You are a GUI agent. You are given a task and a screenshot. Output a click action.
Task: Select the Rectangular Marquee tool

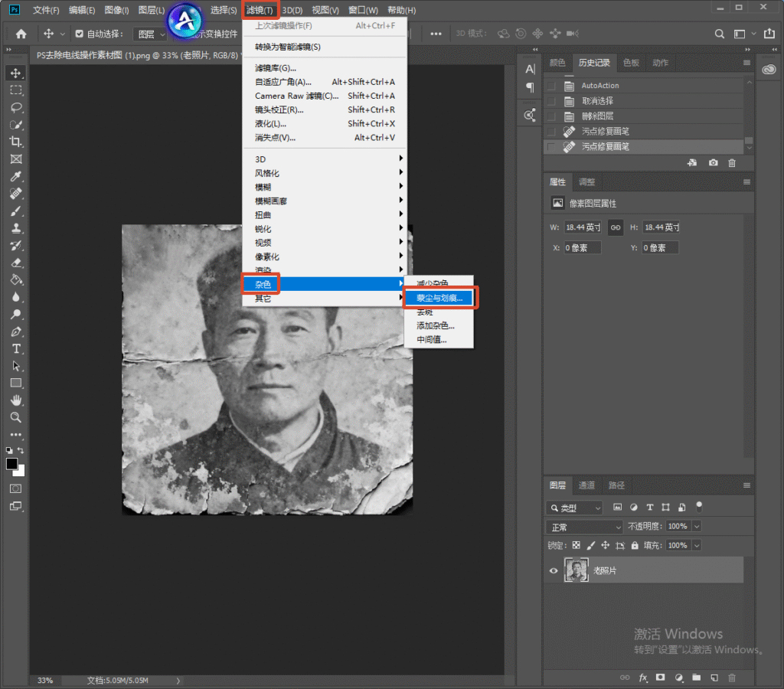click(x=16, y=90)
